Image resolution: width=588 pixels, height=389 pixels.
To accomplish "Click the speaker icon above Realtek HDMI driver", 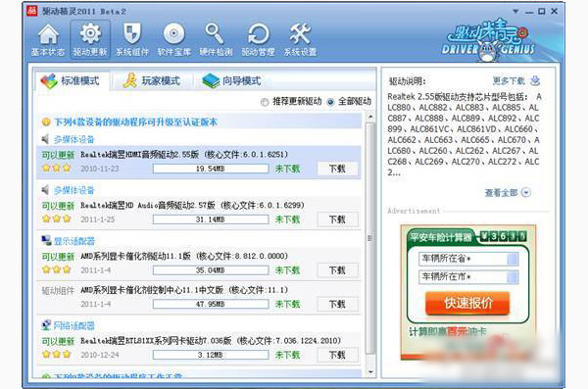I will (45, 139).
